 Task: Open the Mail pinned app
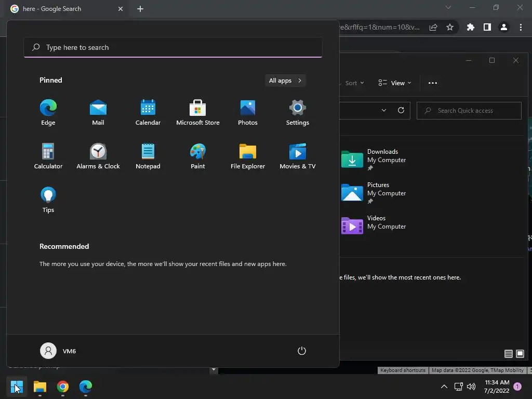pos(98,113)
